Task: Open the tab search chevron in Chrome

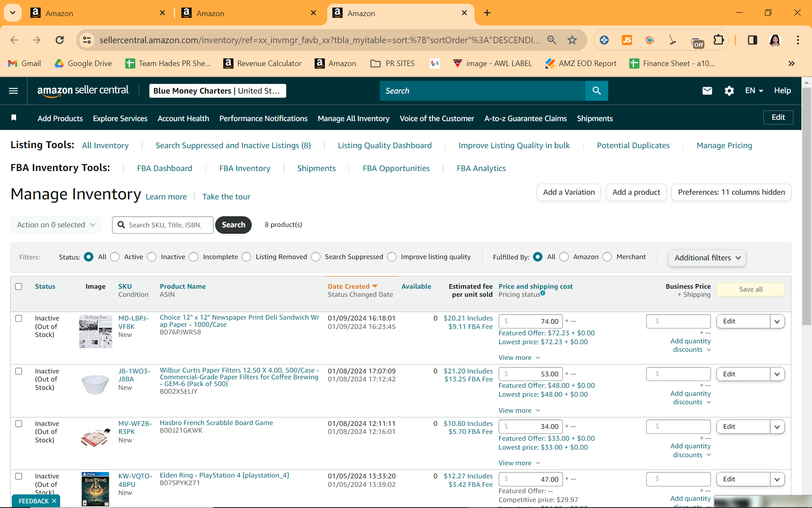Action: coord(13,13)
